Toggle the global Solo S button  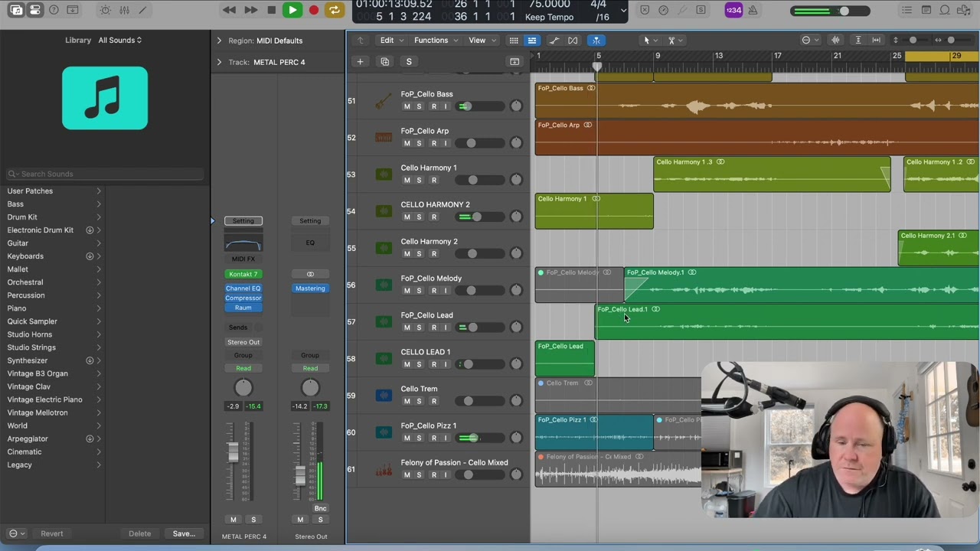coord(409,61)
